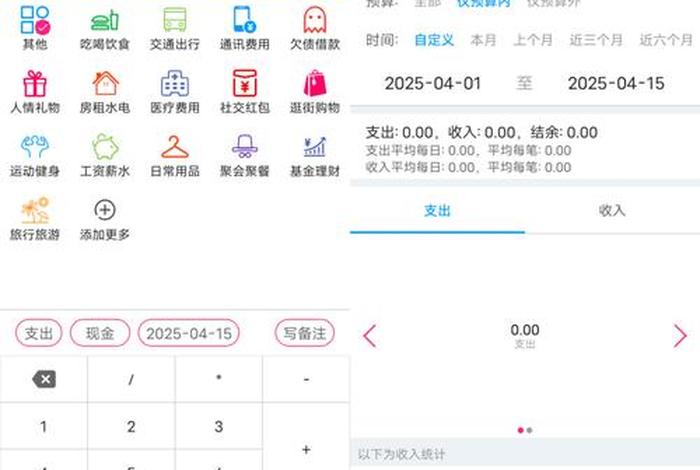Tap the page indicator dots

[x=525, y=430]
